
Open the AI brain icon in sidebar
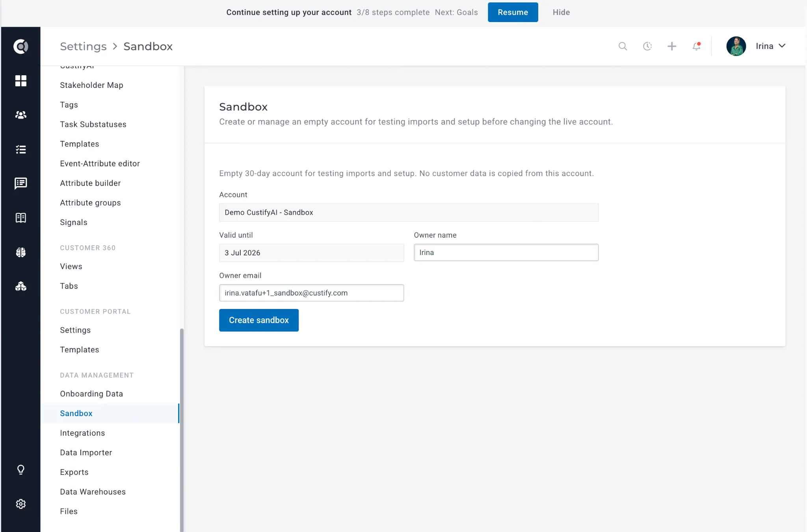coord(20,252)
